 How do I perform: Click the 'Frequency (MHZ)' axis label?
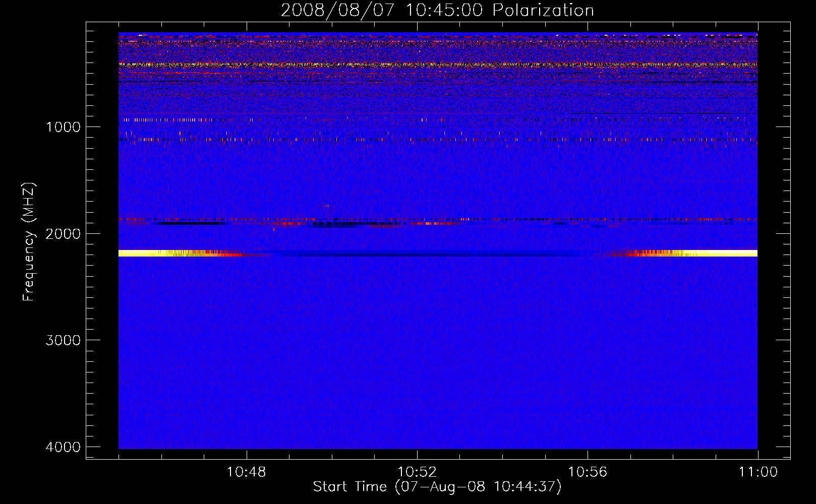29,242
